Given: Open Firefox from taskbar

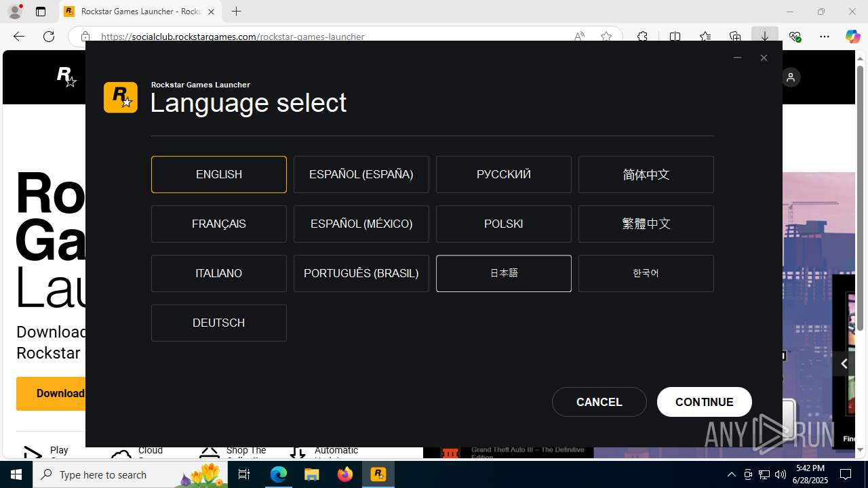Looking at the screenshot, I should 345,474.
